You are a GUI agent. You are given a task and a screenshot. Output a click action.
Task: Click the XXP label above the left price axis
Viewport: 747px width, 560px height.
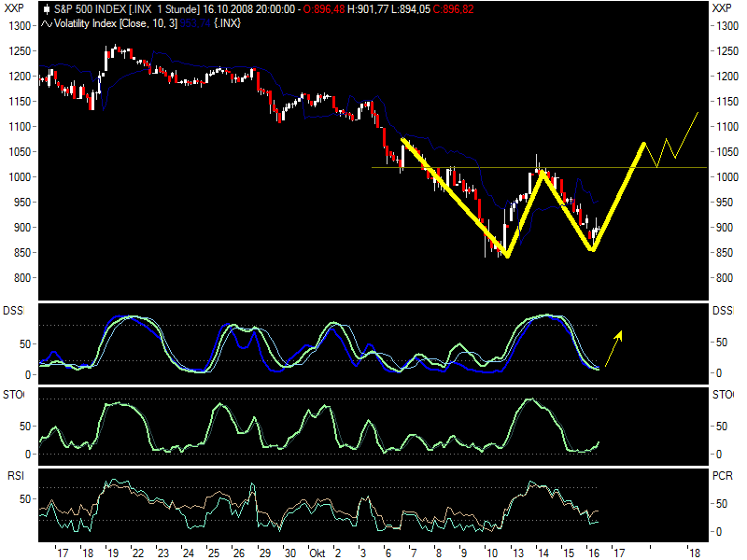click(14, 8)
